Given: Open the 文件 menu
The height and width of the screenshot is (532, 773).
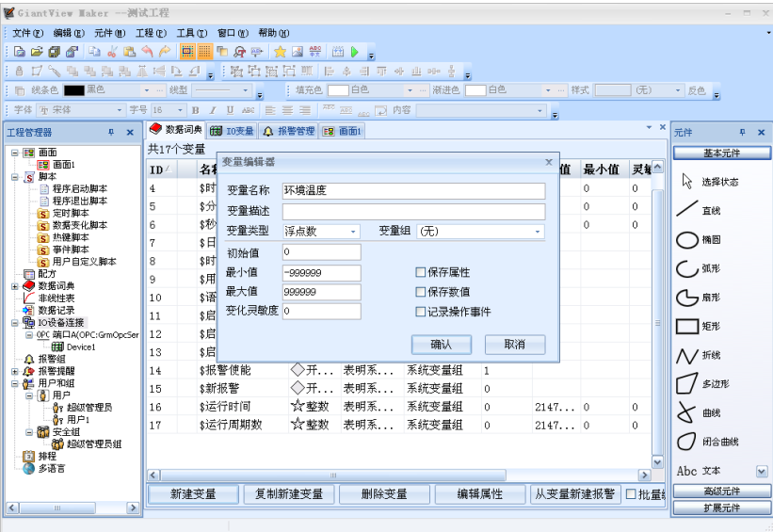Looking at the screenshot, I should [27, 33].
